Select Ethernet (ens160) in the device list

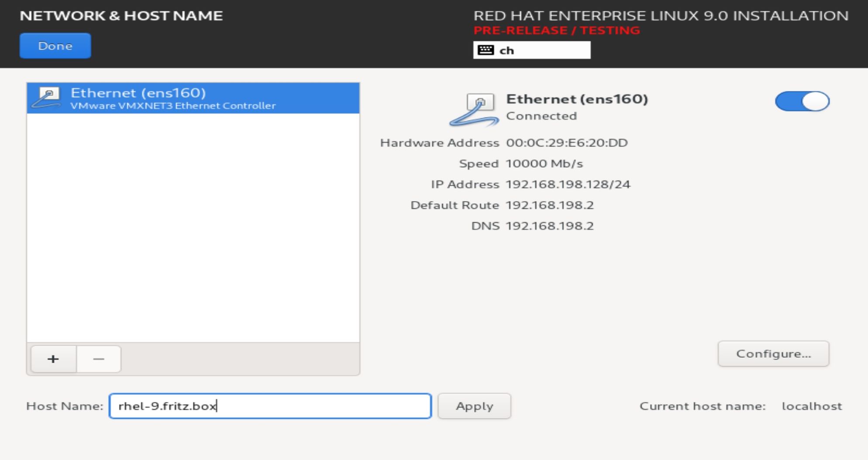(193, 98)
